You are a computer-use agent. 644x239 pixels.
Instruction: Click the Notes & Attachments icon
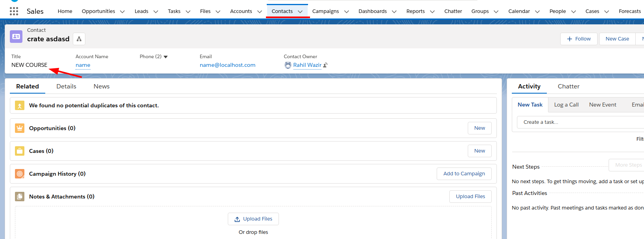click(20, 197)
